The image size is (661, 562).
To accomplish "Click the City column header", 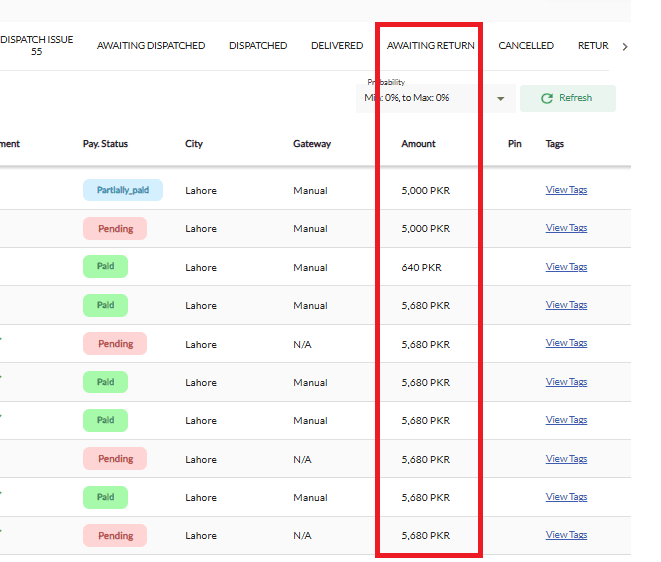I will pos(194,144).
